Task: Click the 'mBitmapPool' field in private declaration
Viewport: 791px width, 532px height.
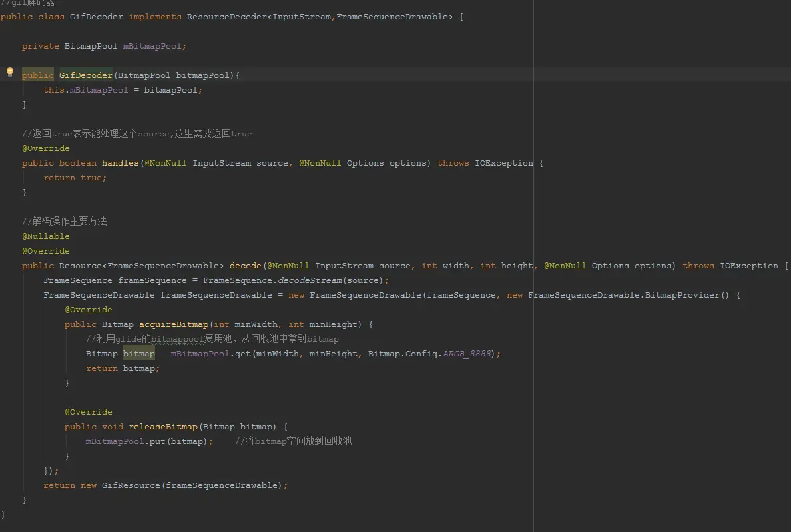Action: (x=152, y=46)
